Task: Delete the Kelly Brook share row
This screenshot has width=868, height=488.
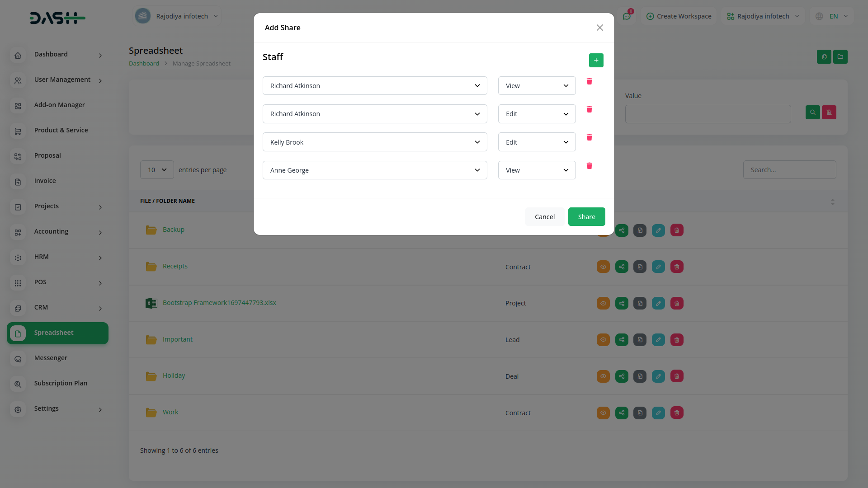Action: point(589,137)
